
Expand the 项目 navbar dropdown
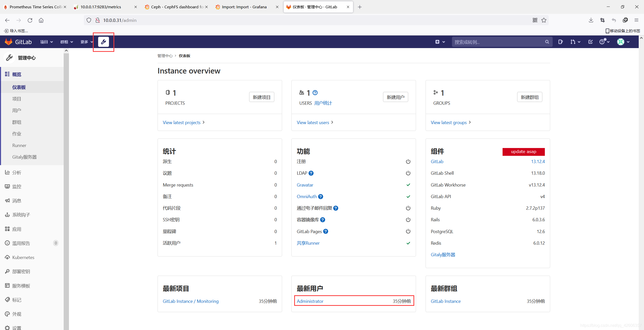click(x=47, y=42)
